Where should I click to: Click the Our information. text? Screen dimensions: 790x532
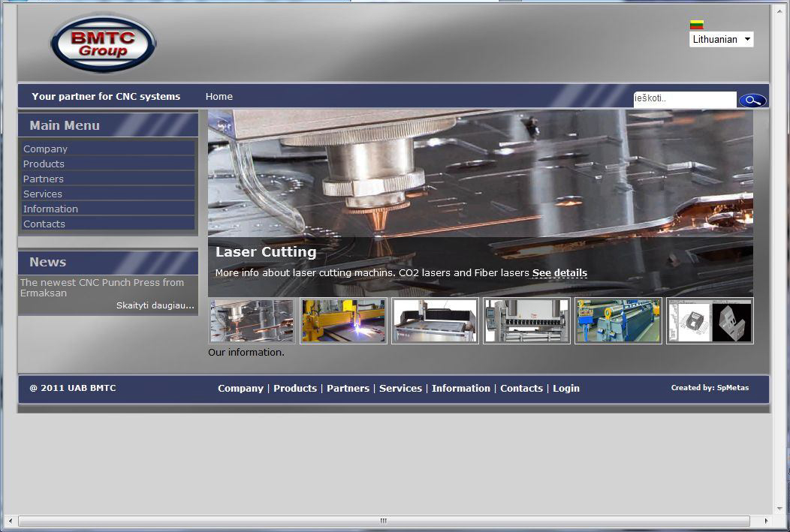[246, 353]
